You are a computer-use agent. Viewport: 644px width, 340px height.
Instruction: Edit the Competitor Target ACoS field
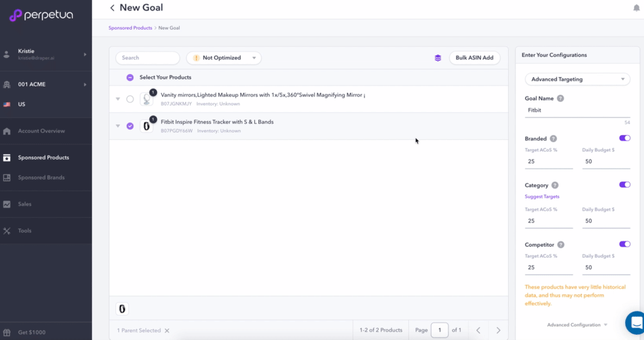(x=549, y=268)
